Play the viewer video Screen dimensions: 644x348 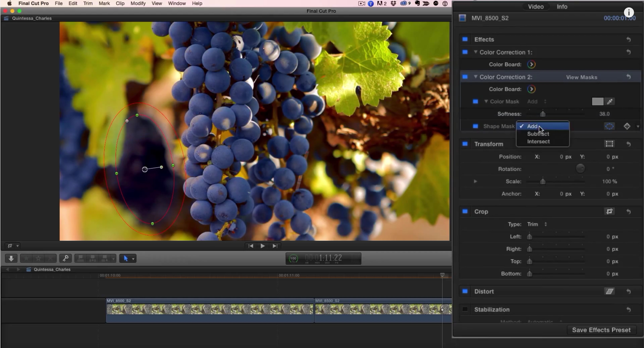(262, 246)
